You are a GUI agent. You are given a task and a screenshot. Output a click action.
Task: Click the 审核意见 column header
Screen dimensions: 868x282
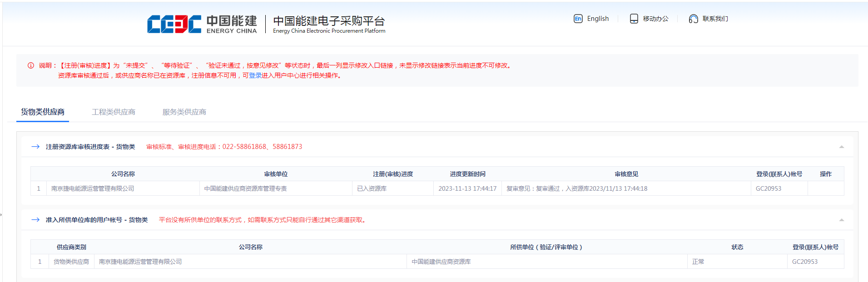tap(626, 174)
